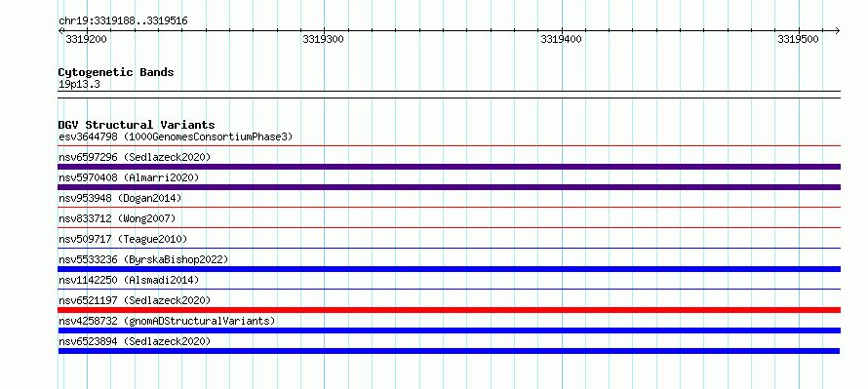This screenshot has height=389, width=868.
Task: Click the nsv833712 (Wong2007) label
Action: tap(117, 218)
